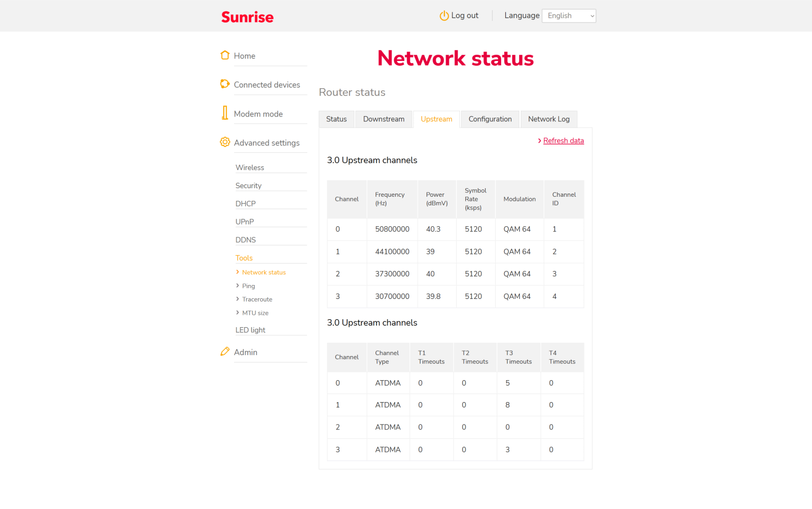The image size is (812, 509).
Task: Click the Sunrise logo
Action: tap(247, 17)
